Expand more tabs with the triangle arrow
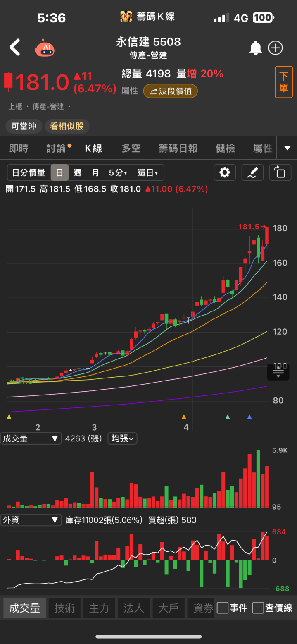Image resolution: width=297 pixels, height=644 pixels. (287, 148)
